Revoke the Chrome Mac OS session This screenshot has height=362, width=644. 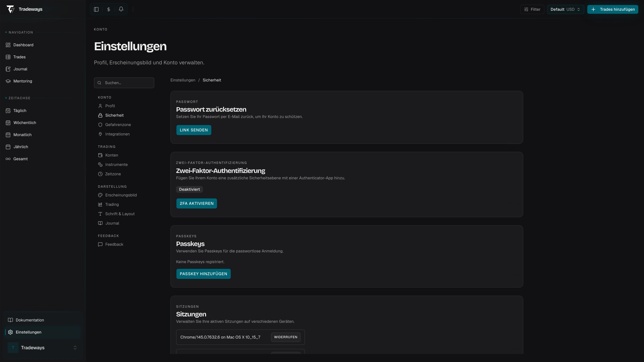click(285, 337)
